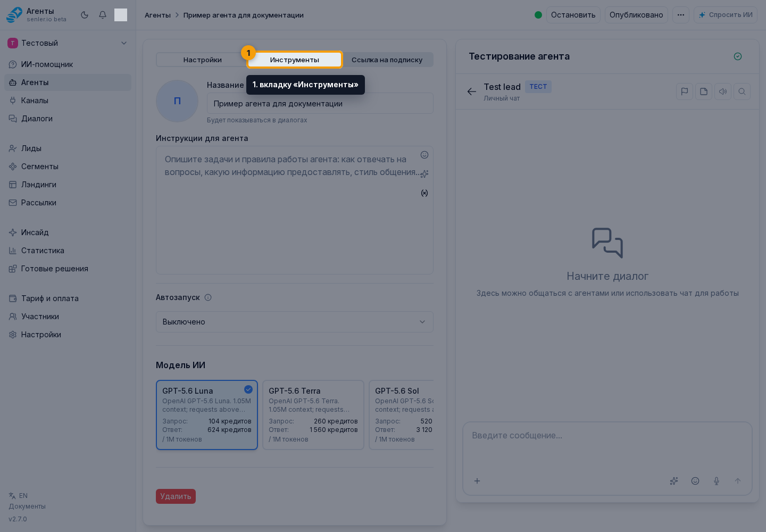Select the GPT-5.6 Luna model card
The image size is (766, 532).
coord(207,415)
